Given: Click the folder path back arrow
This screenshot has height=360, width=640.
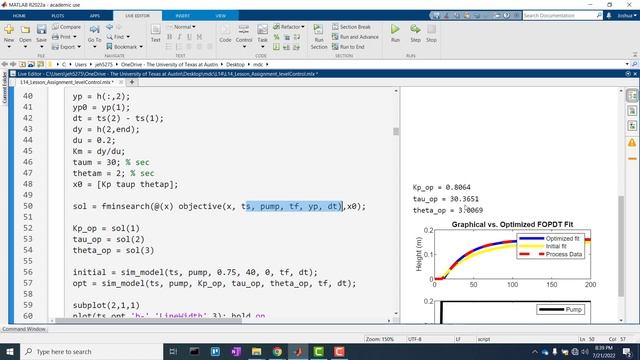Looking at the screenshot, I should [4, 64].
